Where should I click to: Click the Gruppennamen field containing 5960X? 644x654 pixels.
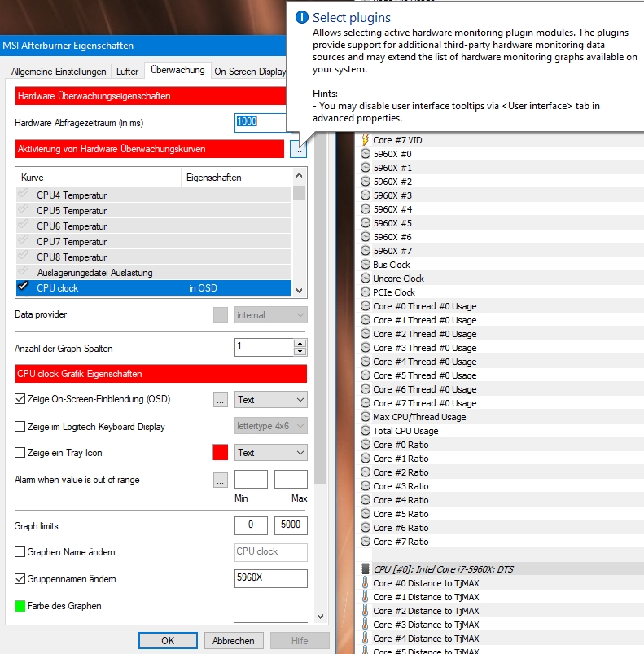pos(271,578)
